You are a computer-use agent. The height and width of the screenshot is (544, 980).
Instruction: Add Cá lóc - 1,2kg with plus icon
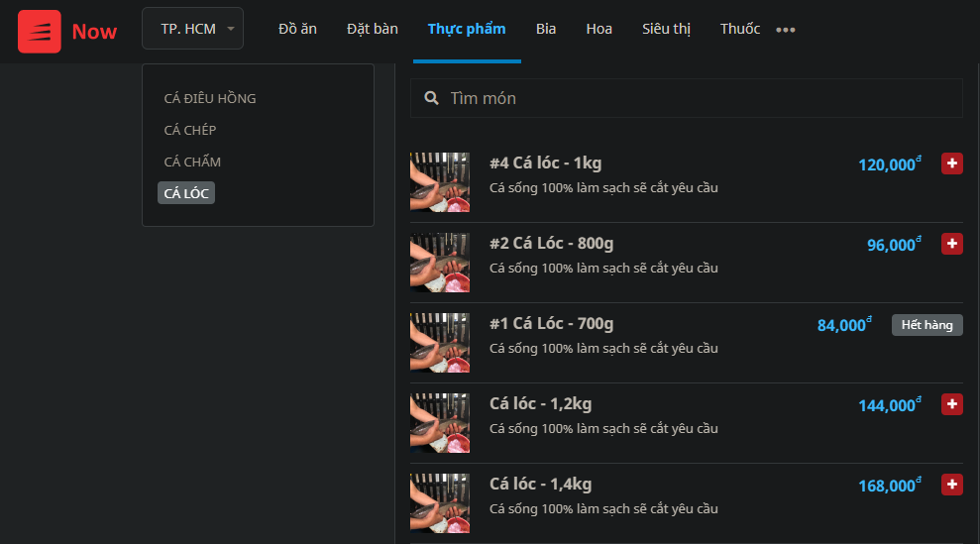[952, 404]
